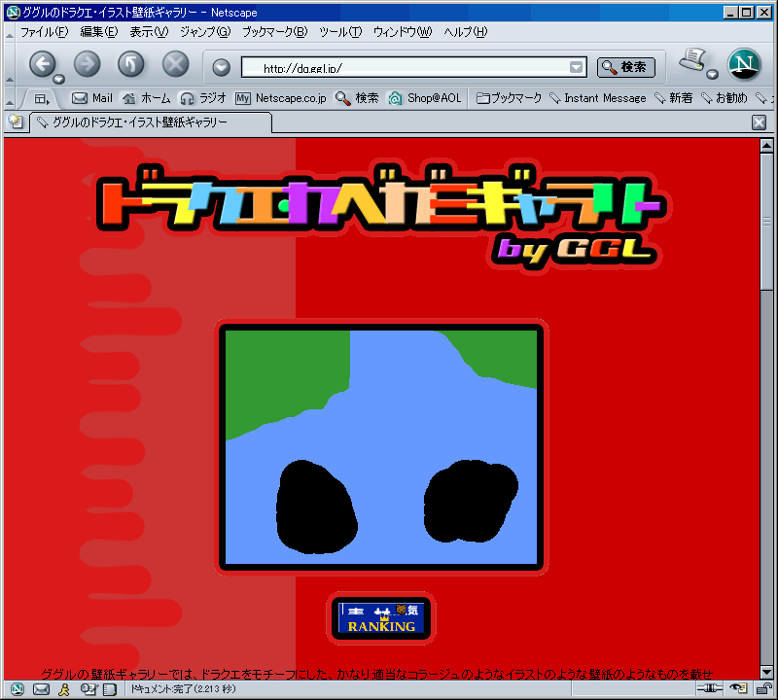Click the Netscape N throbber logo

click(744, 64)
